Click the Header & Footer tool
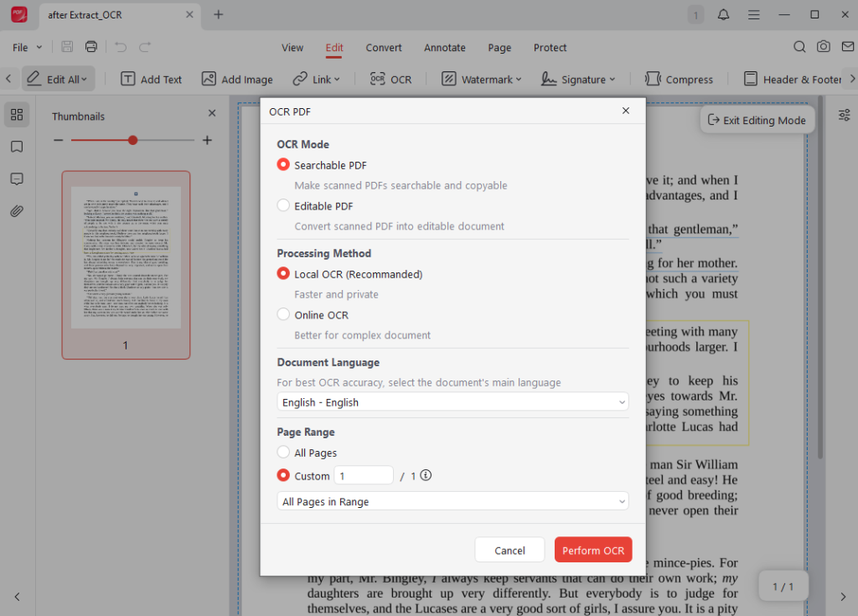Screen dimensions: 858x616 point(793,80)
